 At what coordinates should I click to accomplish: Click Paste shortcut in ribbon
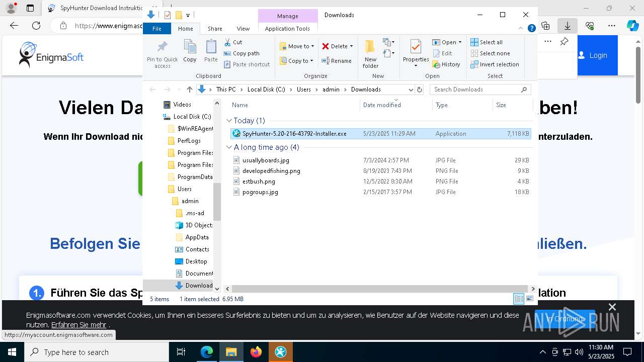tap(247, 64)
